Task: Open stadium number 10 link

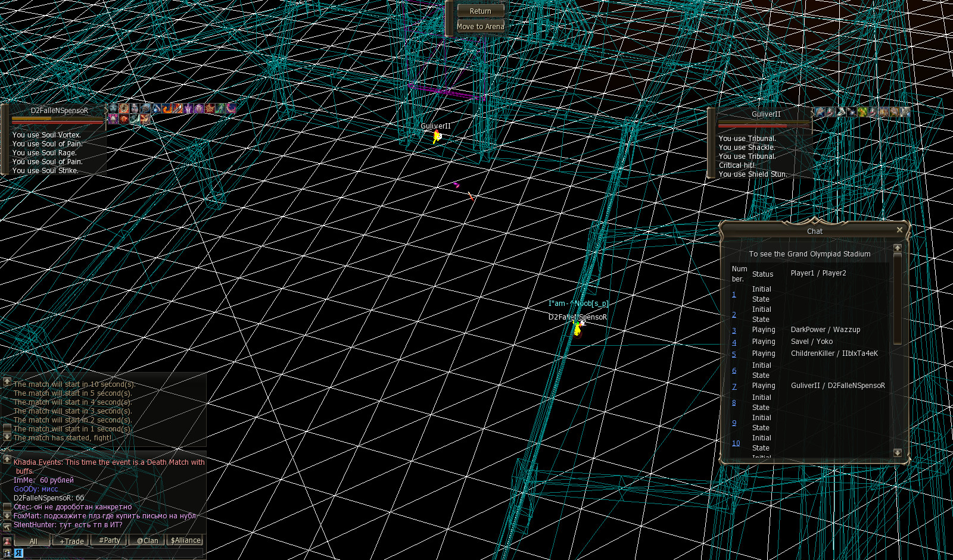Action: (736, 443)
